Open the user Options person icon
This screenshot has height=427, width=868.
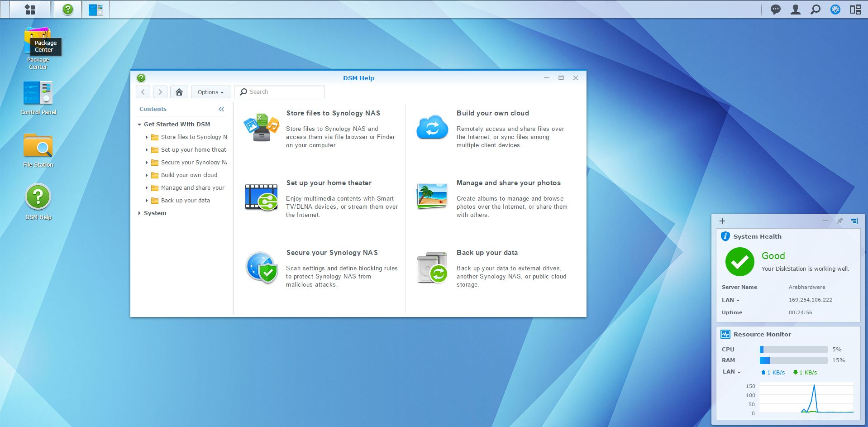(x=795, y=10)
